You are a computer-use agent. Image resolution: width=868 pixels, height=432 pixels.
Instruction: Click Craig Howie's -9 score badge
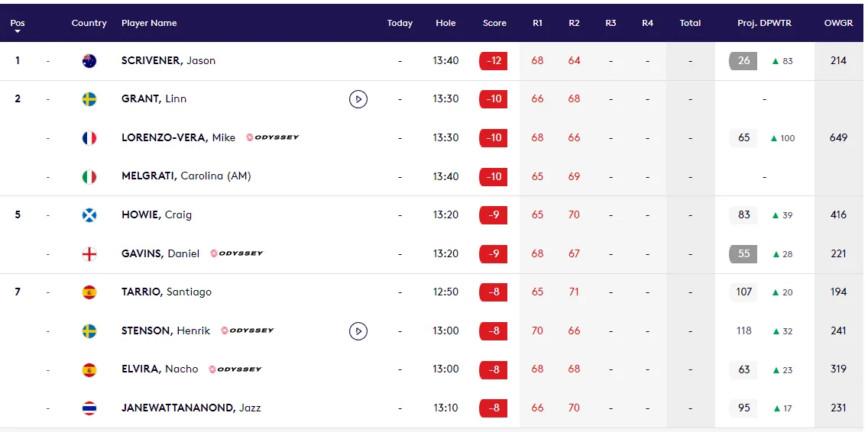(494, 215)
